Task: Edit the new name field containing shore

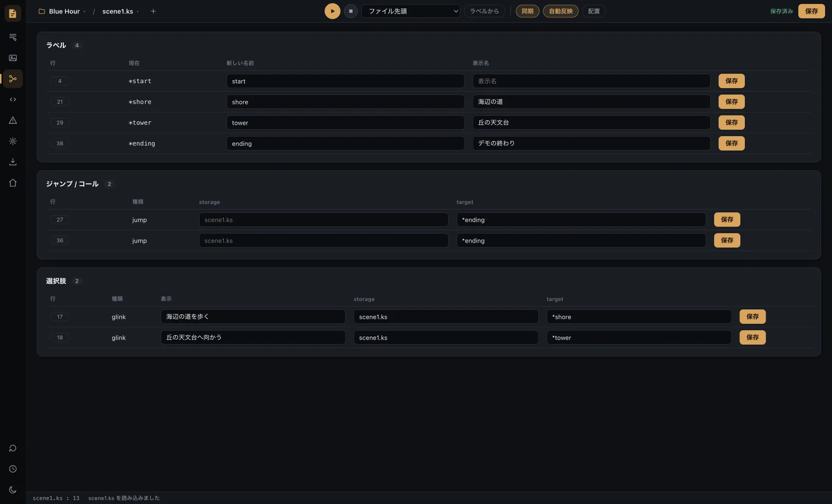Action: tap(345, 101)
